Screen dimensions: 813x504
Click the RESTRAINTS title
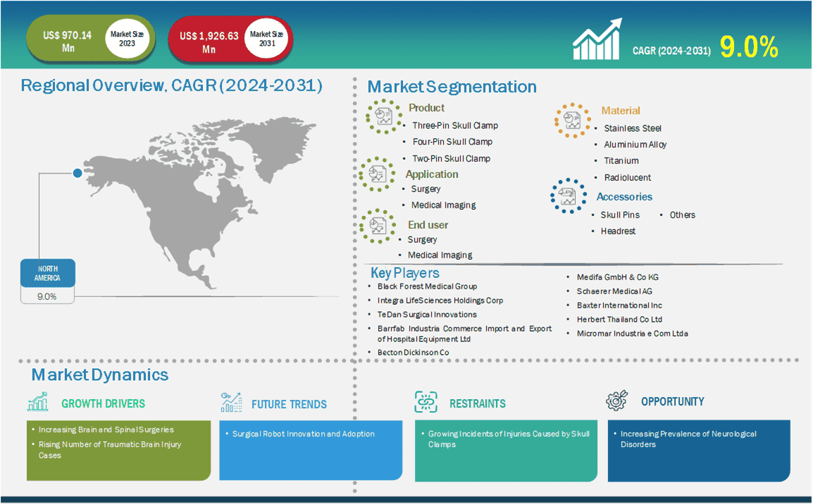(477, 403)
